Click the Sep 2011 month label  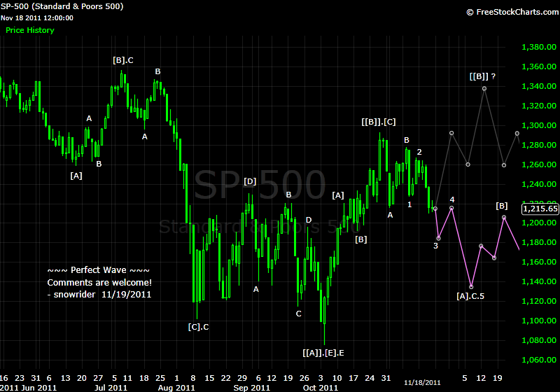click(x=252, y=388)
